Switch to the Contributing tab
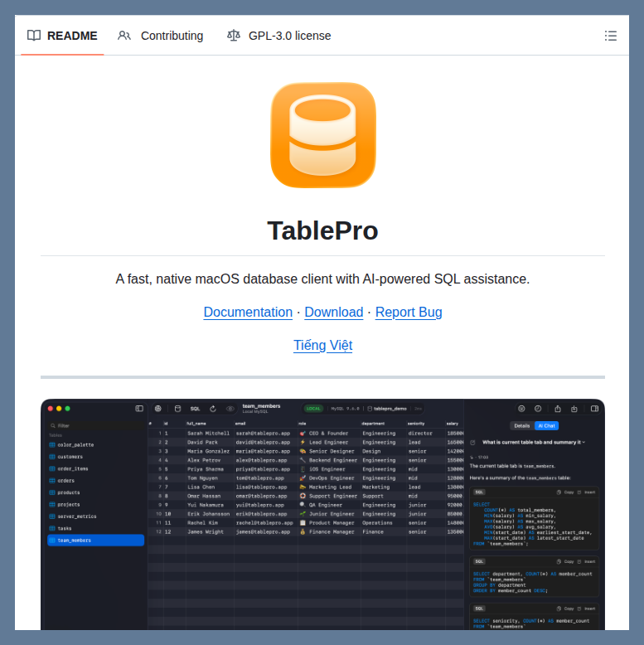644x645 pixels. [160, 36]
